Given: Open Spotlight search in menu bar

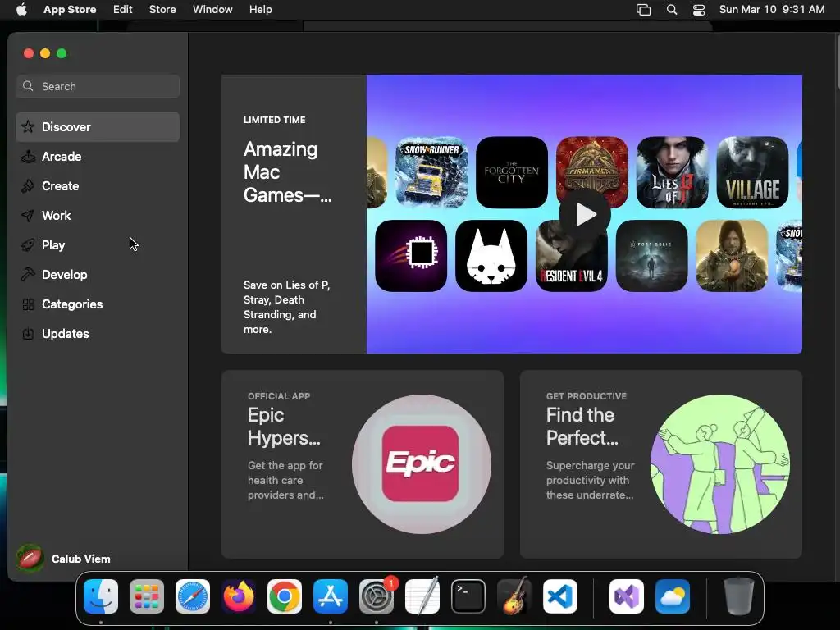Looking at the screenshot, I should [672, 10].
